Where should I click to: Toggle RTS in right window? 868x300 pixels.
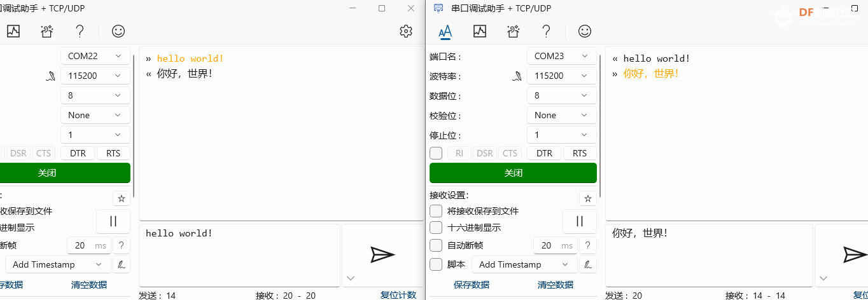[x=580, y=153]
